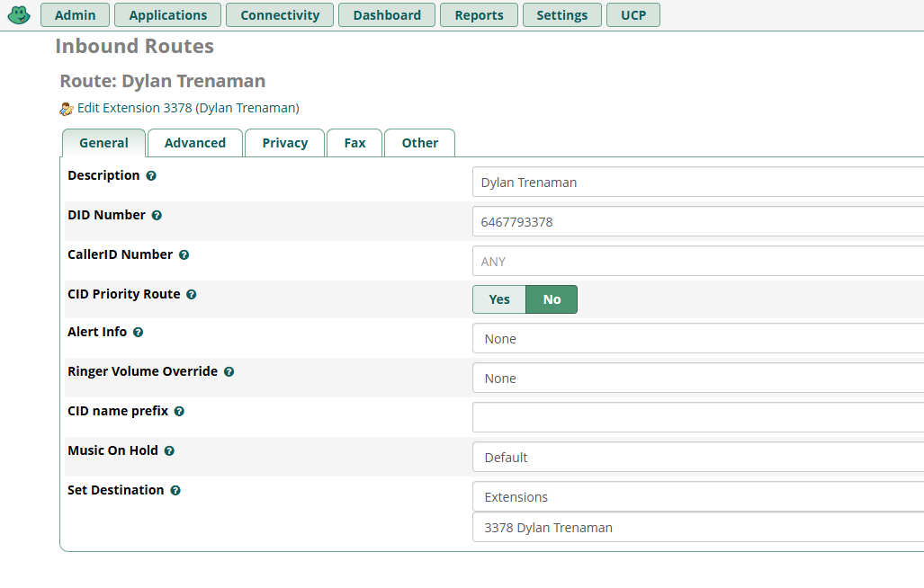Click the CID name prefix label
Image resolution: width=924 pixels, height=588 pixels.
pyautogui.click(x=118, y=411)
